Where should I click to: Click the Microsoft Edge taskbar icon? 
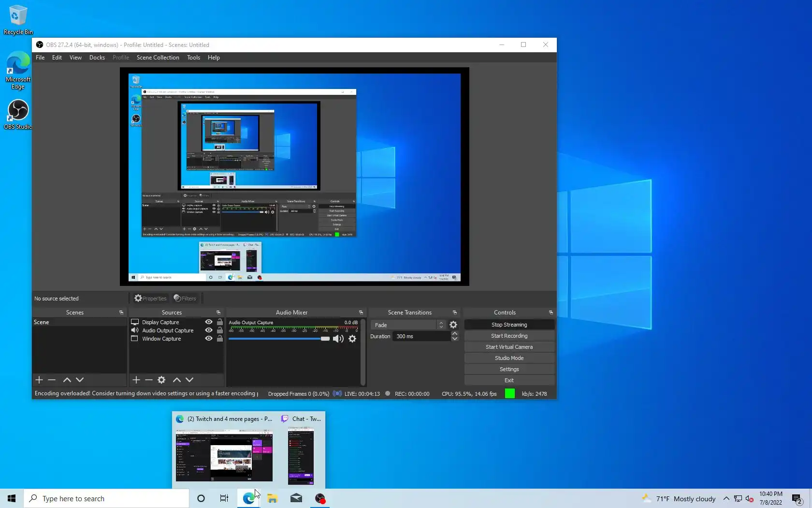coord(248,498)
